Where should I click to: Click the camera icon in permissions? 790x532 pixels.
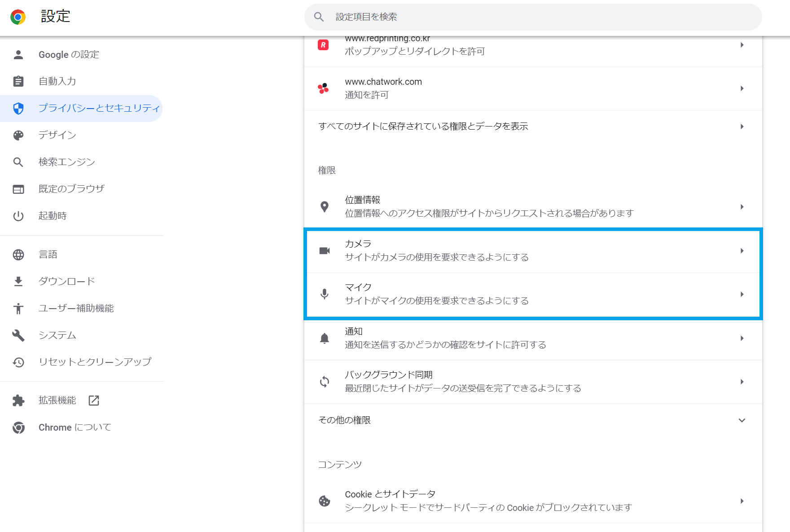point(325,251)
